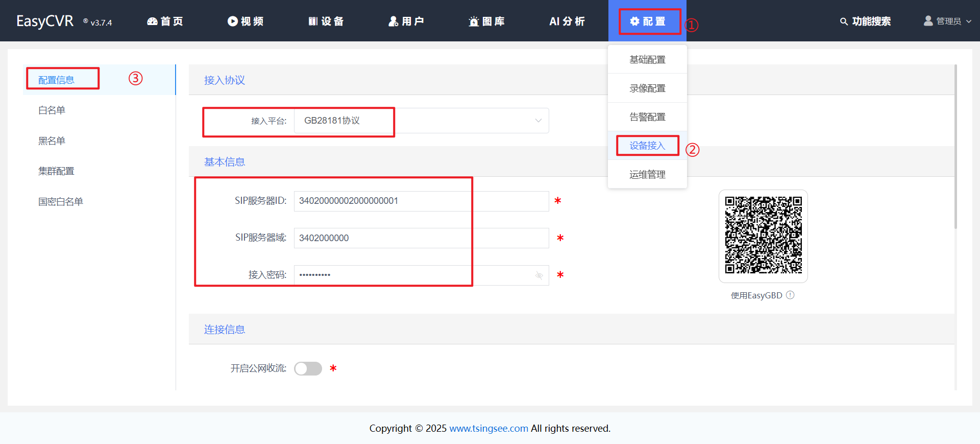Image resolution: width=980 pixels, height=444 pixels.
Task: Click the gallery alarm icon (图库)
Action: tap(474, 21)
